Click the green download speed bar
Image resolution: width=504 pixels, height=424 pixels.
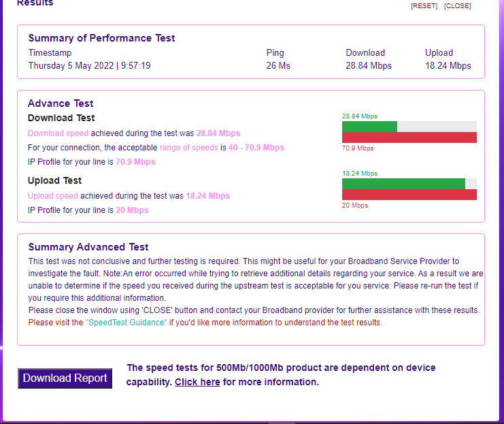[369, 127]
